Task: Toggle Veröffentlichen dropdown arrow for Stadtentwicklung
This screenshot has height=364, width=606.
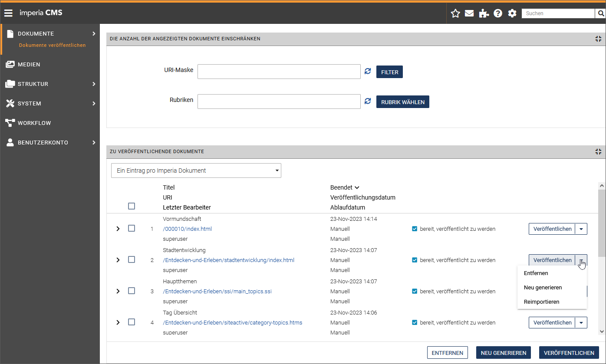Action: coord(581,260)
